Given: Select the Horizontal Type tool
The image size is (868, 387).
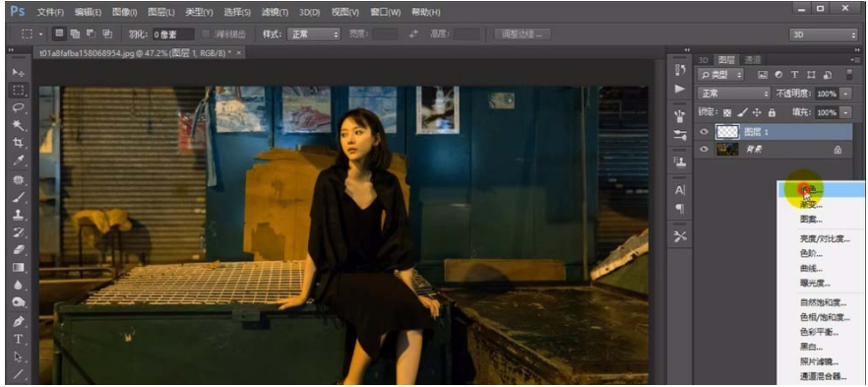Looking at the screenshot, I should click(19, 339).
